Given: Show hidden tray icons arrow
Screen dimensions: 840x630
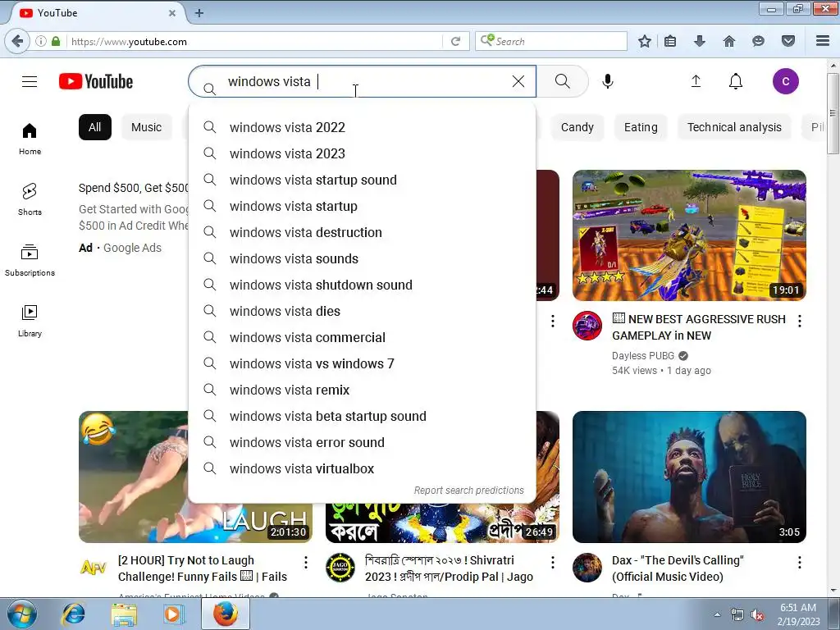Looking at the screenshot, I should coord(717,615).
